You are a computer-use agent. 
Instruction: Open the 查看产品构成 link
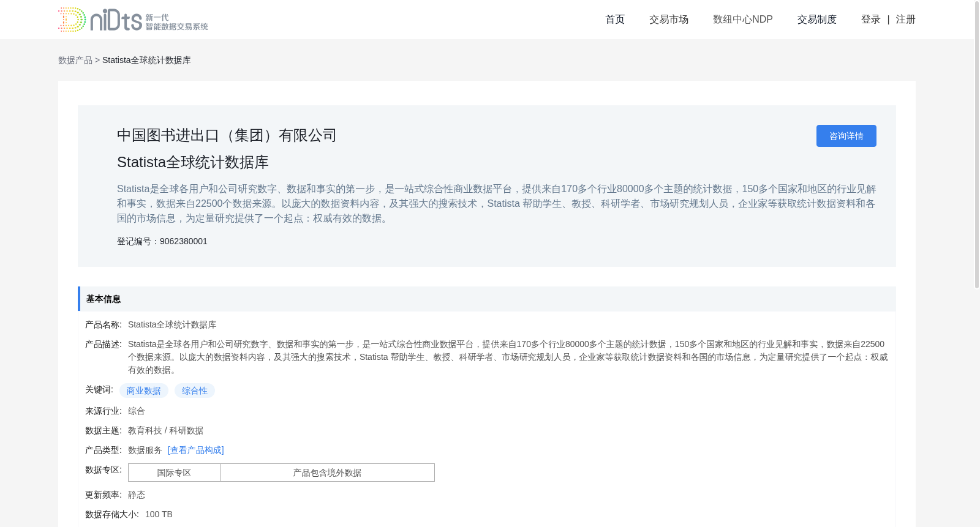point(196,450)
